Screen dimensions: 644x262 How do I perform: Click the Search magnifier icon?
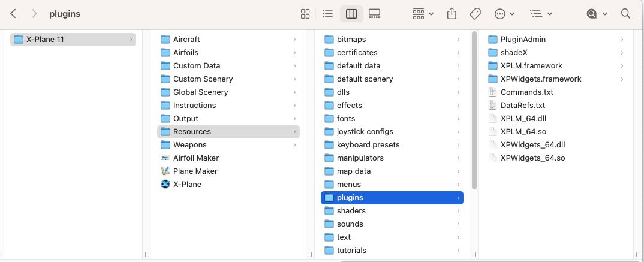[625, 14]
